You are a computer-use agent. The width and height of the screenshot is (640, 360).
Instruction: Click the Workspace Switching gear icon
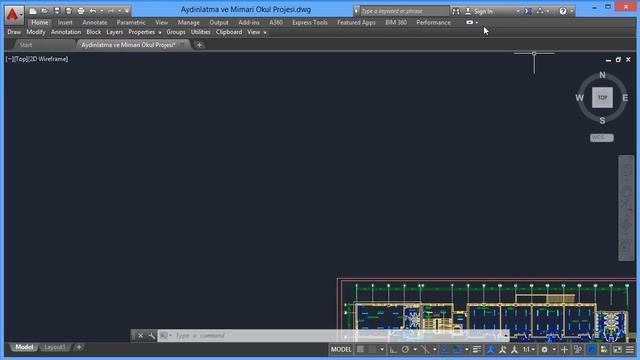coord(544,349)
